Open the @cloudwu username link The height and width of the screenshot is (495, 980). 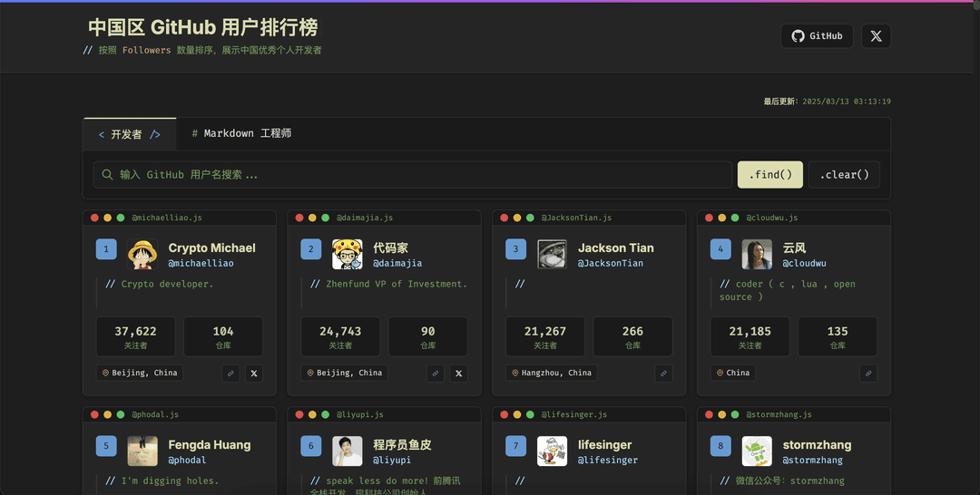(804, 263)
